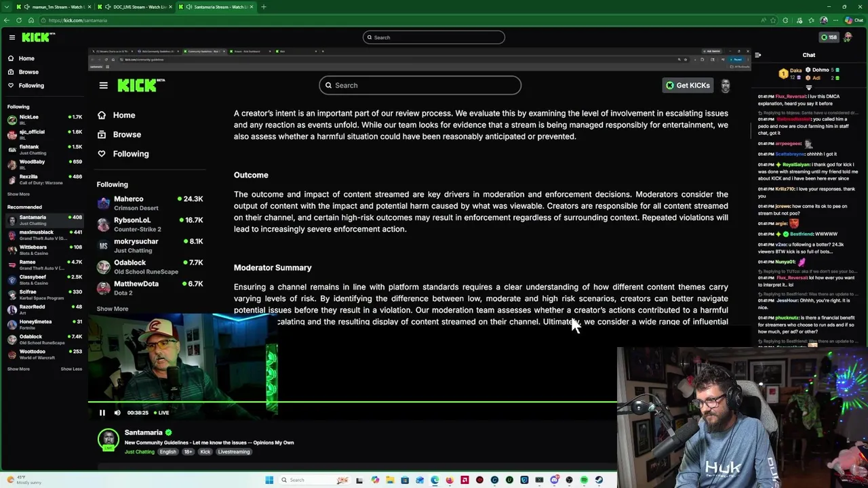Select Home in outer sidebar
868x488 pixels.
[x=26, y=58]
